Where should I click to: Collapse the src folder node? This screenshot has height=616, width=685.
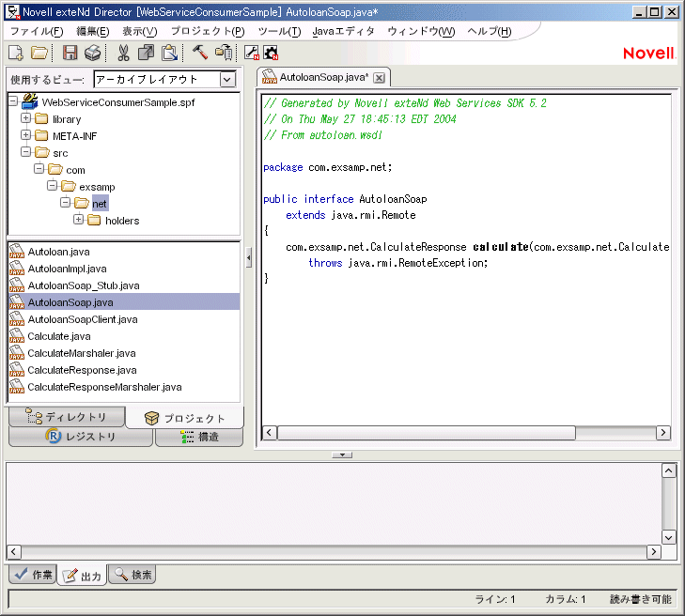click(26, 153)
